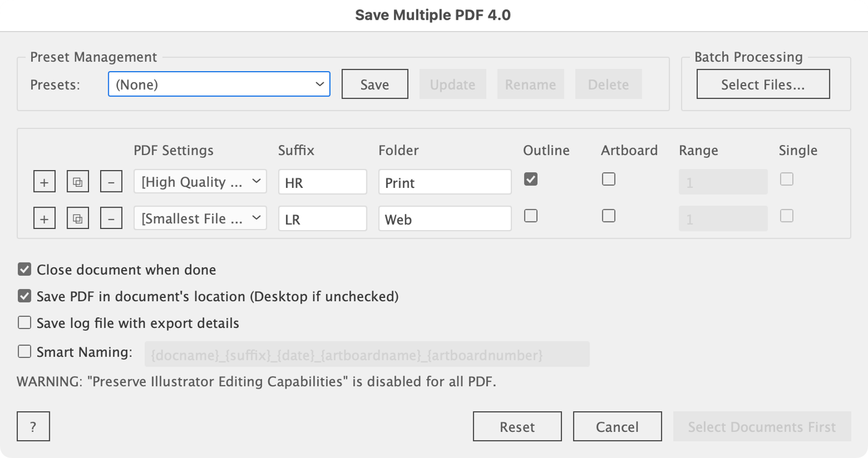Expand the Smallest File PDF settings dropdown
Screen dimensions: 868x458
(200, 219)
